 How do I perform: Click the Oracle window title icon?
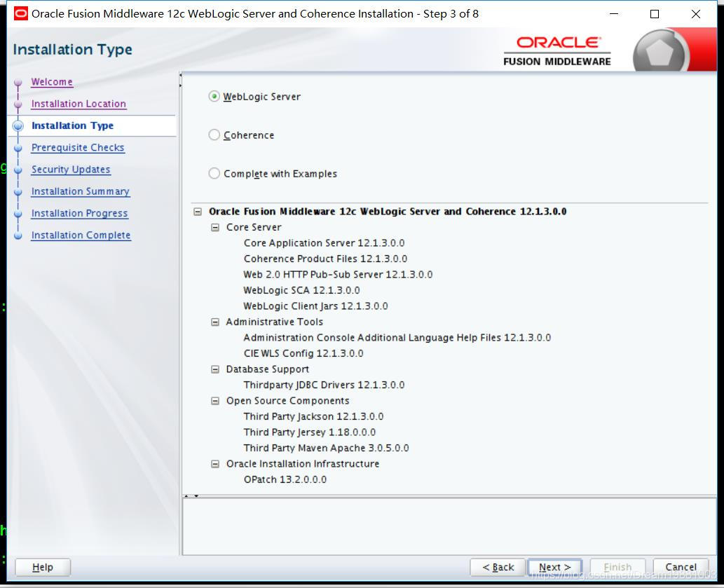(21, 14)
